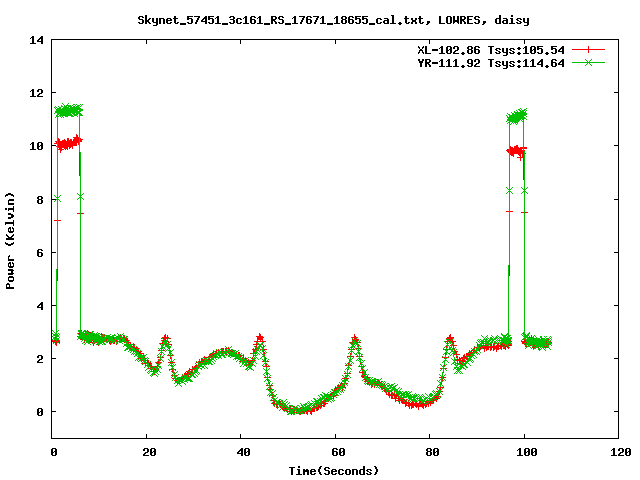Click the x-axis tick label 20
This screenshot has height=480, width=640.
pyautogui.click(x=149, y=452)
